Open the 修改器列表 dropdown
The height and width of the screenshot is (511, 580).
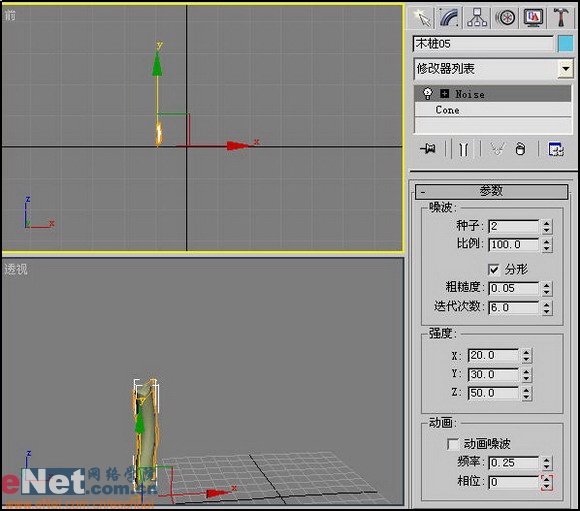[x=565, y=68]
